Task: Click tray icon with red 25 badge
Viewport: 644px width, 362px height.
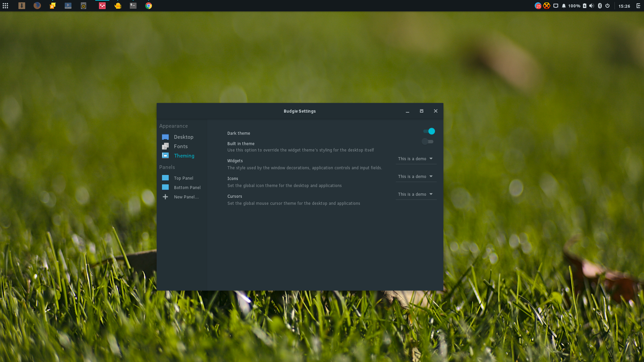Action: [x=538, y=6]
